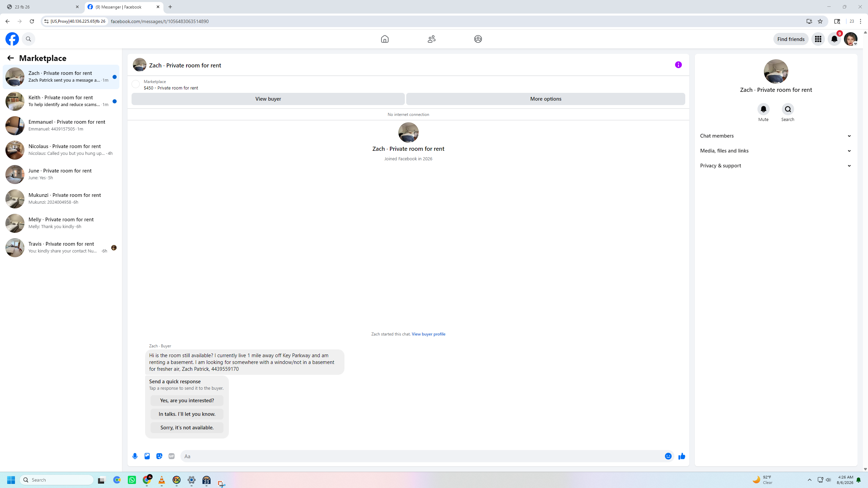Open conversation information purple icon
The width and height of the screenshot is (868, 488).
678,65
